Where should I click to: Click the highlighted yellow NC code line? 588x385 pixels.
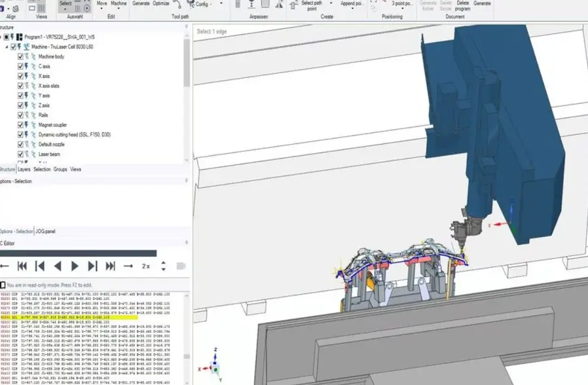[x=69, y=317]
